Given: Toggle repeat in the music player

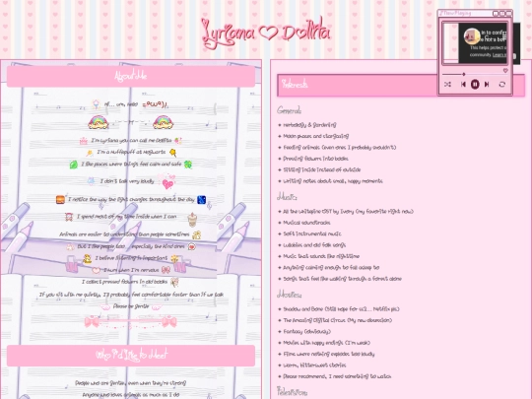Looking at the screenshot, I should tap(502, 84).
